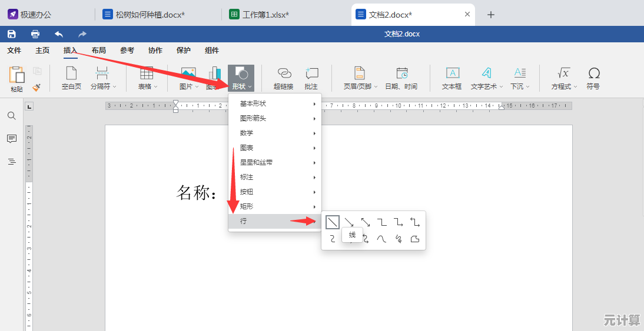This screenshot has width=644, height=331.
Task: Select the curve line shape
Action: (x=382, y=239)
